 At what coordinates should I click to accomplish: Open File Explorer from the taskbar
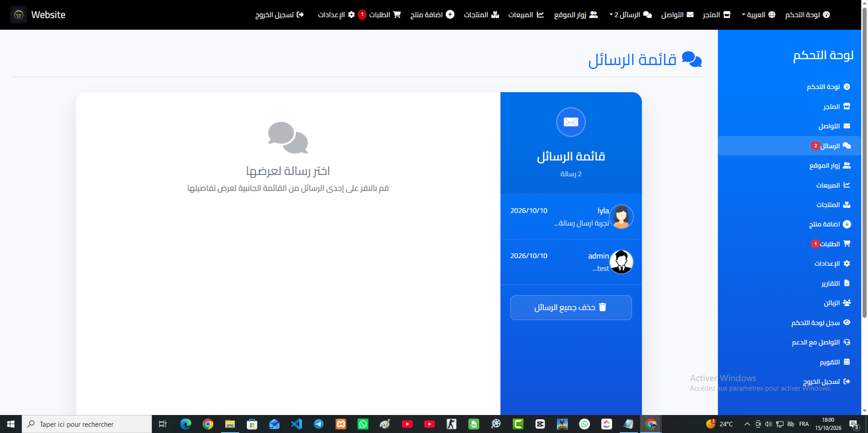230,424
